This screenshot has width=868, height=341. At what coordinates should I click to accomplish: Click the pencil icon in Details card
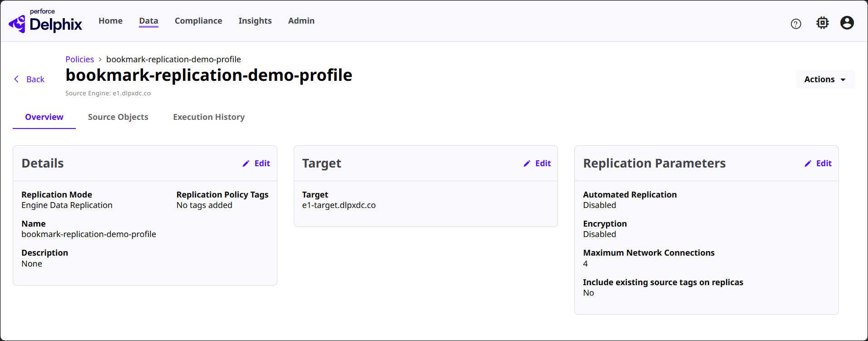pos(246,163)
